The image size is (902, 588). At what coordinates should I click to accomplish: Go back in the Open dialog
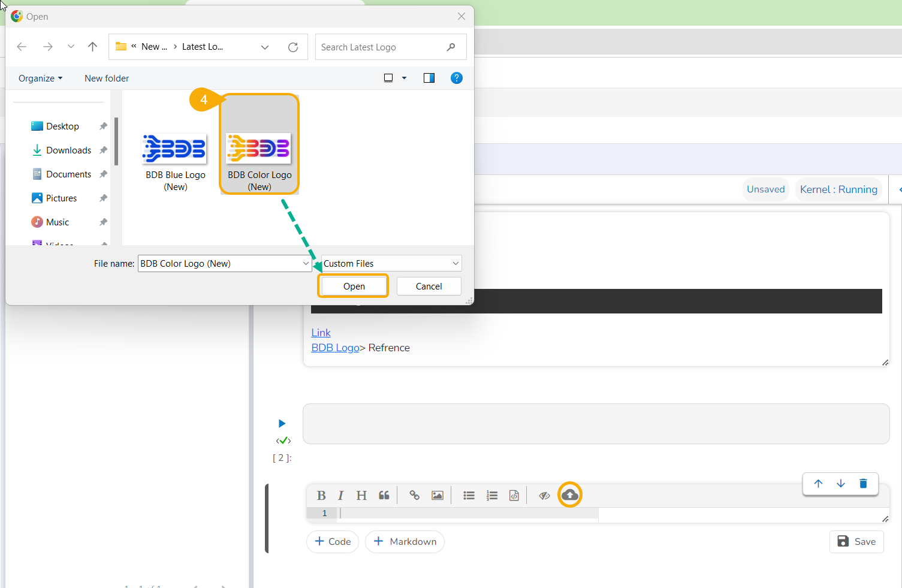(22, 47)
